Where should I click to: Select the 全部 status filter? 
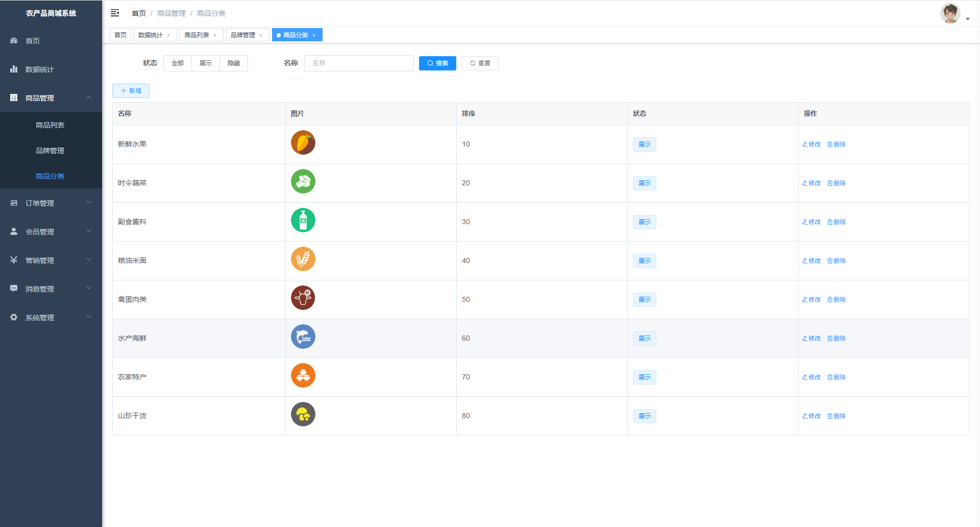[178, 63]
